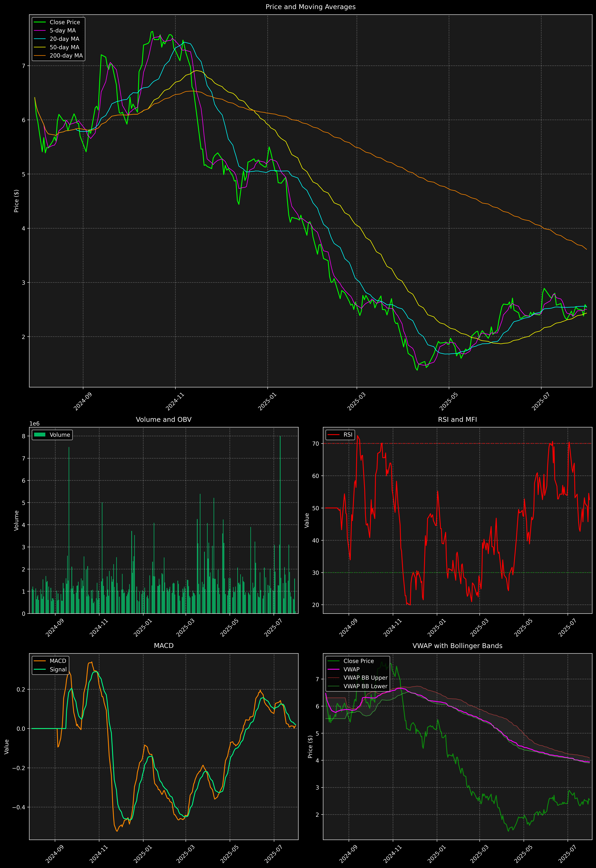Viewport: 596px width, 868px height.
Task: Click MACD axis tick "0.0"
Action: pyautogui.click(x=21, y=729)
